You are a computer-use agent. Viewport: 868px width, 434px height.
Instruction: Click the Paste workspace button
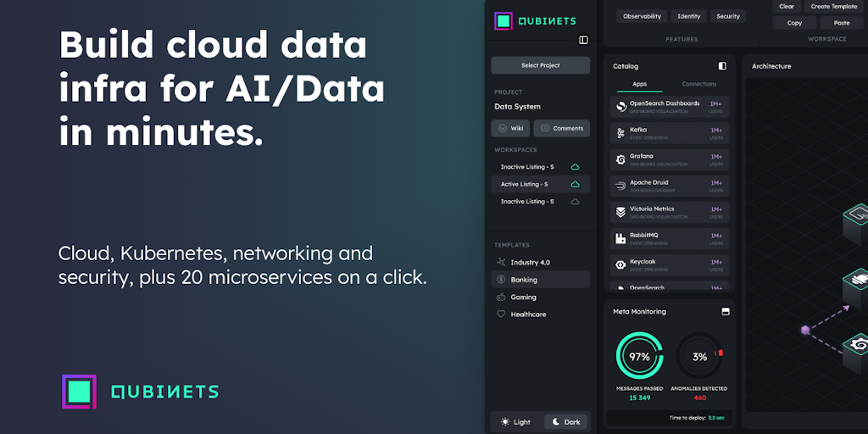[x=842, y=23]
